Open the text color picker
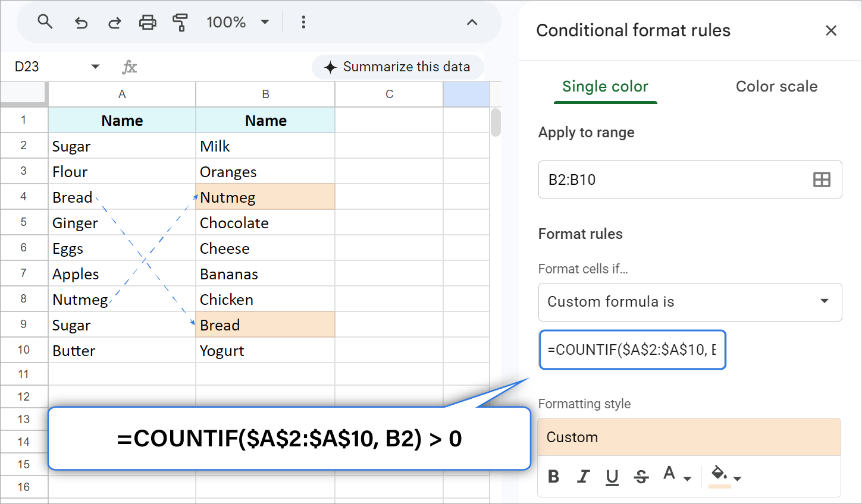The image size is (862, 504). click(x=676, y=475)
